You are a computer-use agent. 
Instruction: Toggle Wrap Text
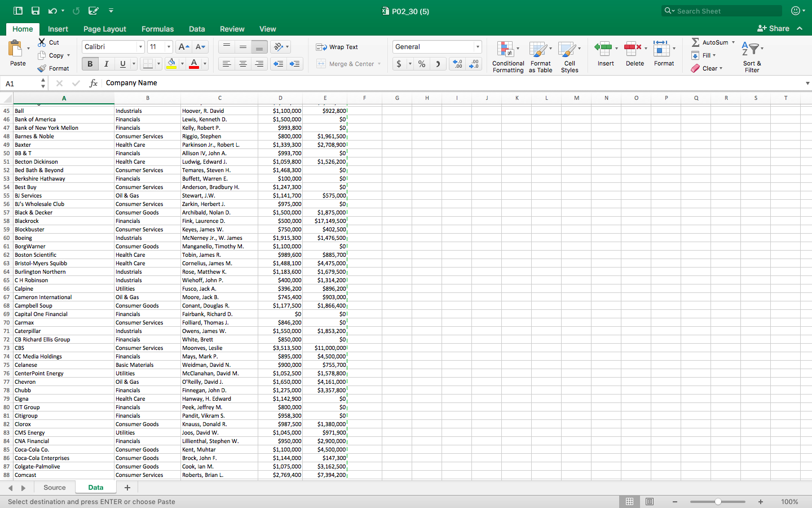pos(337,47)
